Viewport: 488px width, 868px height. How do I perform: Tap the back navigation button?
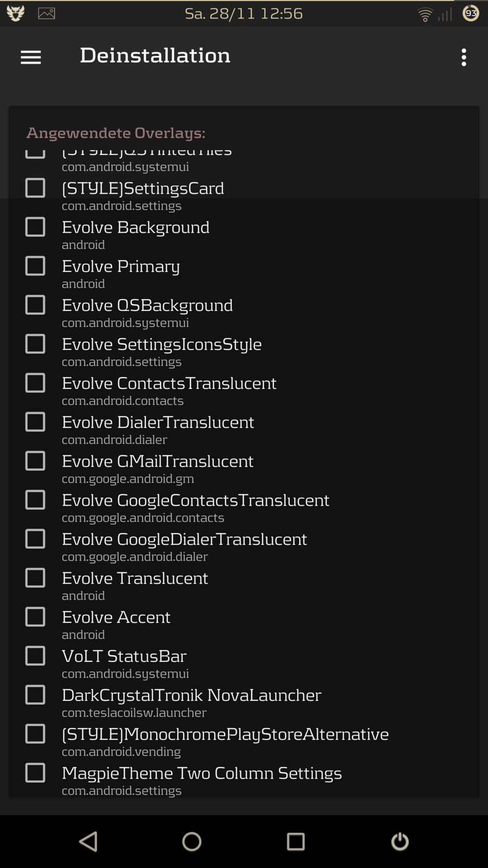(88, 841)
